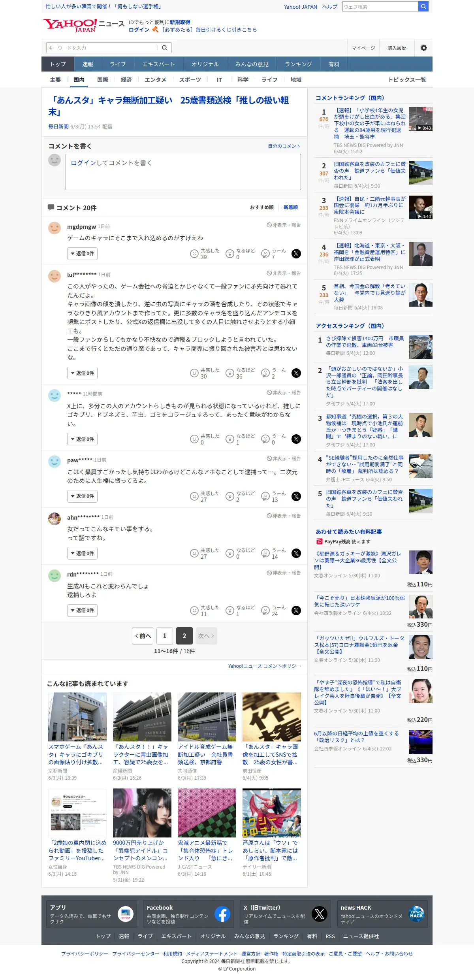Screen dimensions: 474x980
Task: Focus the キーワードを入力 search field
Action: pyautogui.click(x=103, y=48)
